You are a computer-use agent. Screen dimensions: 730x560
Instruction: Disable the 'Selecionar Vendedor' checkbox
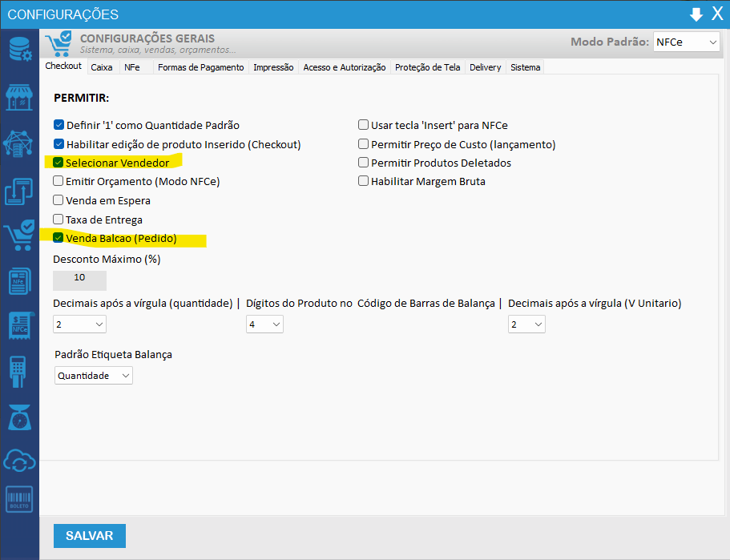click(58, 163)
